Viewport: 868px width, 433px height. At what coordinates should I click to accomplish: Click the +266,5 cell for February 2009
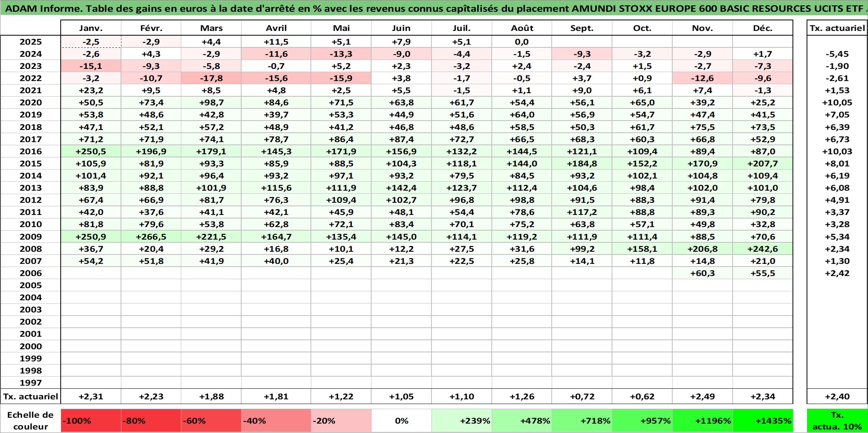[x=151, y=237]
